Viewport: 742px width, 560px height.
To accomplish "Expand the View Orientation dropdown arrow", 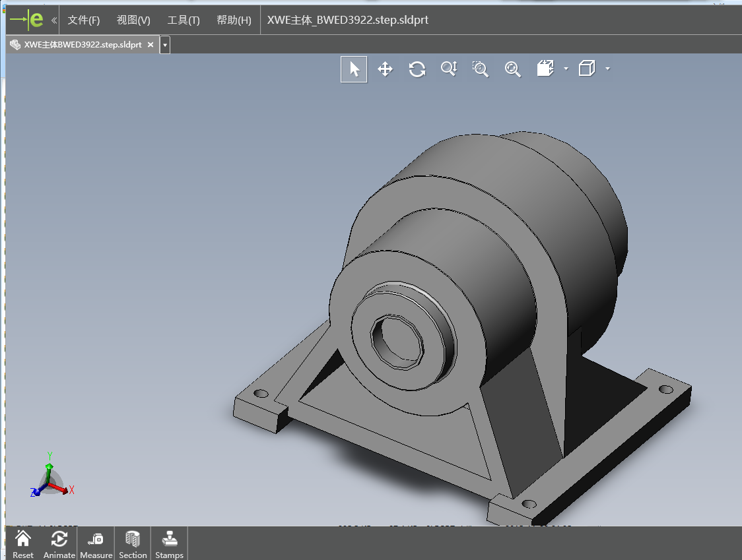I will pos(566,69).
